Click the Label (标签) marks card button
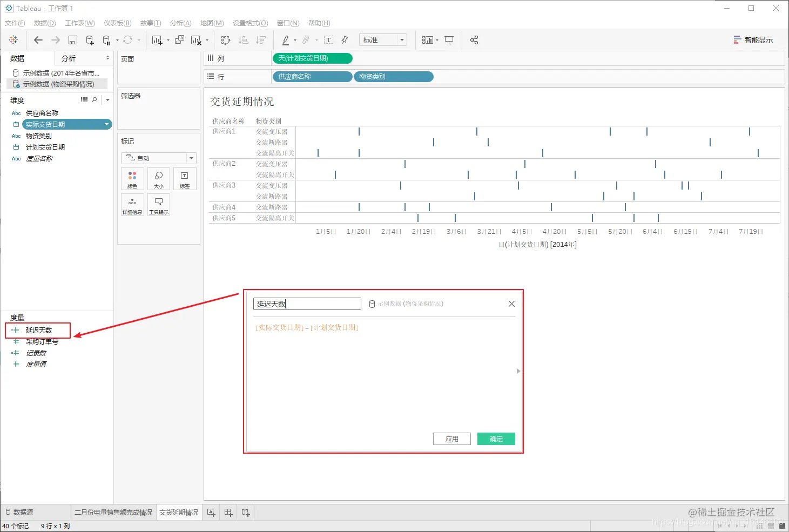Viewport: 789px width, 532px height. tap(185, 179)
